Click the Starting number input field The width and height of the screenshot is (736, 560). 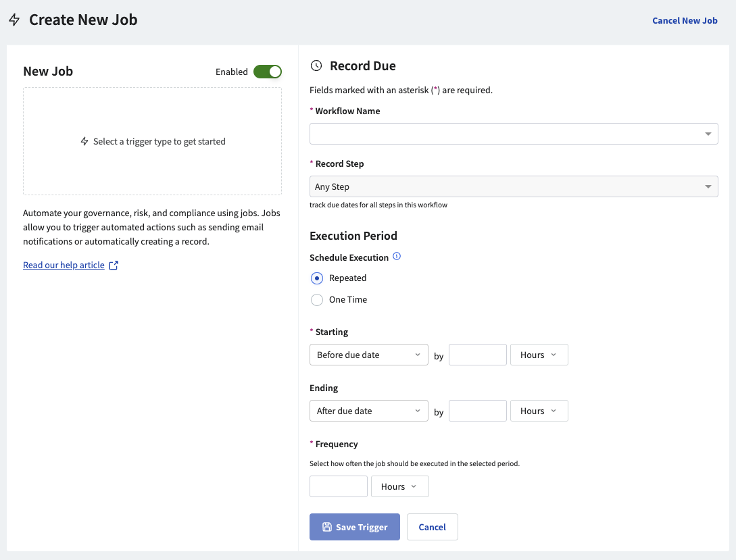click(x=477, y=355)
